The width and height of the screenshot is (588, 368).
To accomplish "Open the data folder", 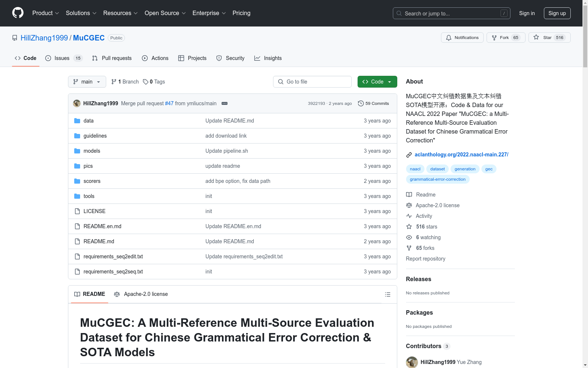I will [x=89, y=121].
